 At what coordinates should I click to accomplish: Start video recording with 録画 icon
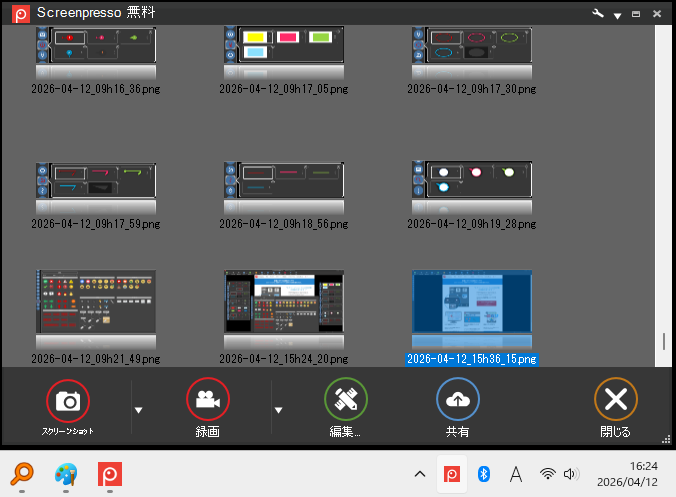pos(208,400)
